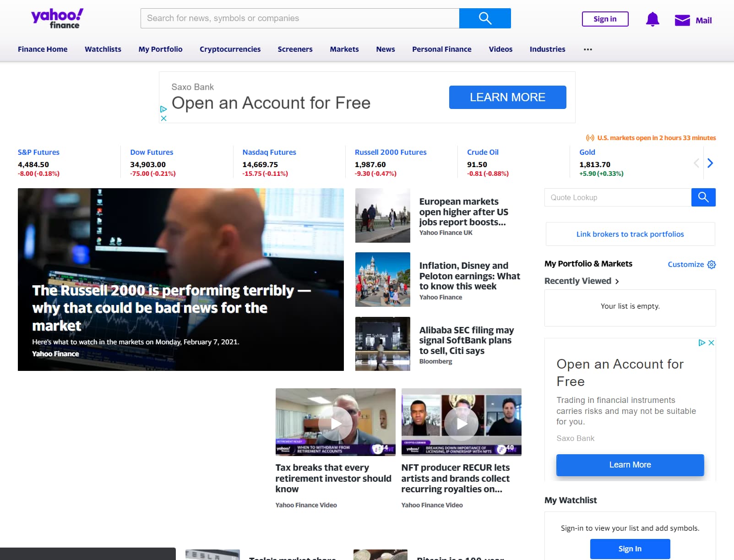
Task: Click Open an Account for Free banner text
Action: pyautogui.click(x=271, y=103)
